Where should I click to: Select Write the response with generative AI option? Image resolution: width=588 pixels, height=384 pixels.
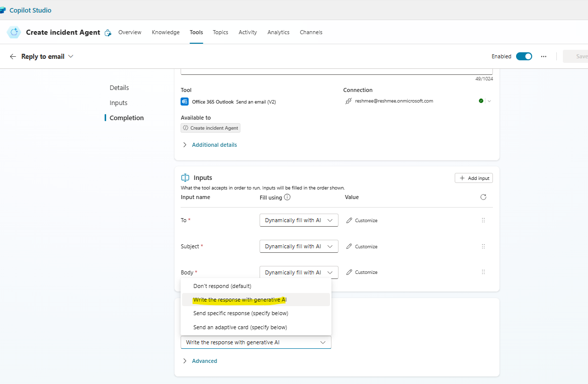[240, 300]
